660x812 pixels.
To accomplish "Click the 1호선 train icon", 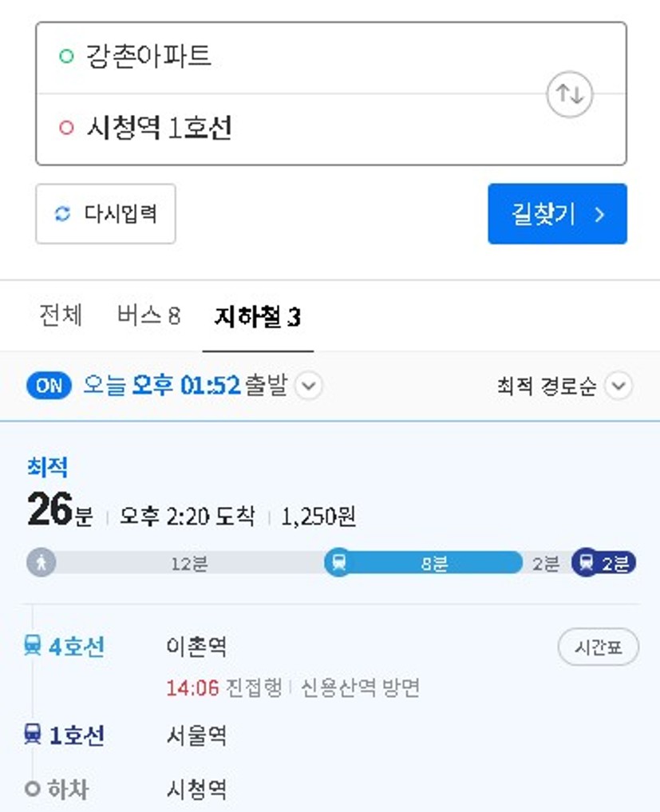I will point(33,735).
